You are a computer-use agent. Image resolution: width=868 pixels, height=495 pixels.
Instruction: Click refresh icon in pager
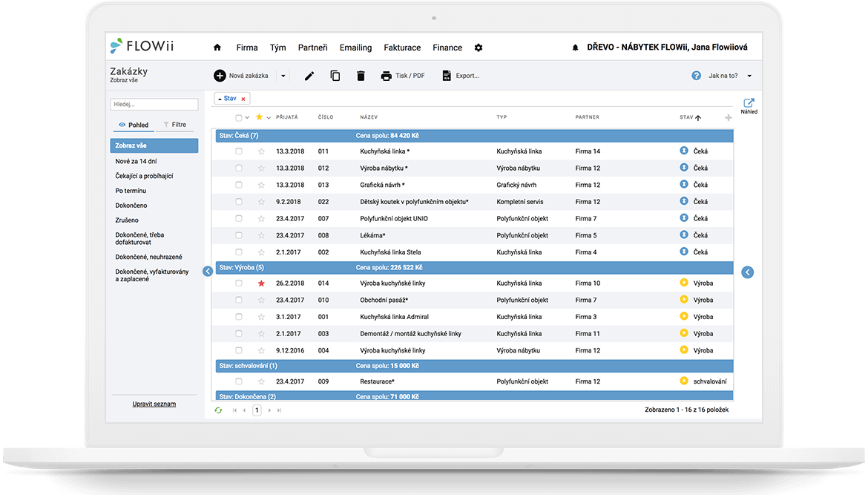pos(218,410)
